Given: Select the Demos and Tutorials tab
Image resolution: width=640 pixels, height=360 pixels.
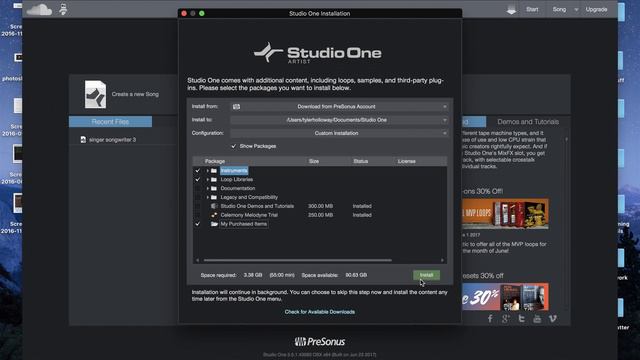Looking at the screenshot, I should [528, 122].
